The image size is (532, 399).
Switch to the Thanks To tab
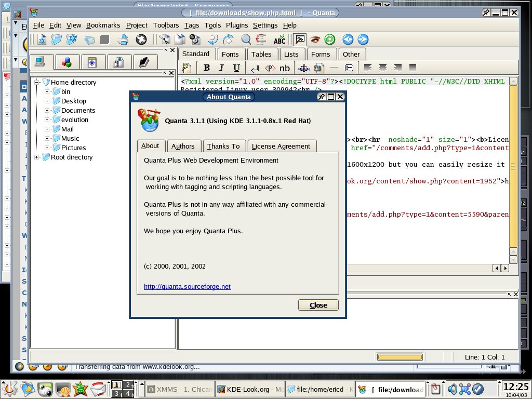[x=223, y=146]
